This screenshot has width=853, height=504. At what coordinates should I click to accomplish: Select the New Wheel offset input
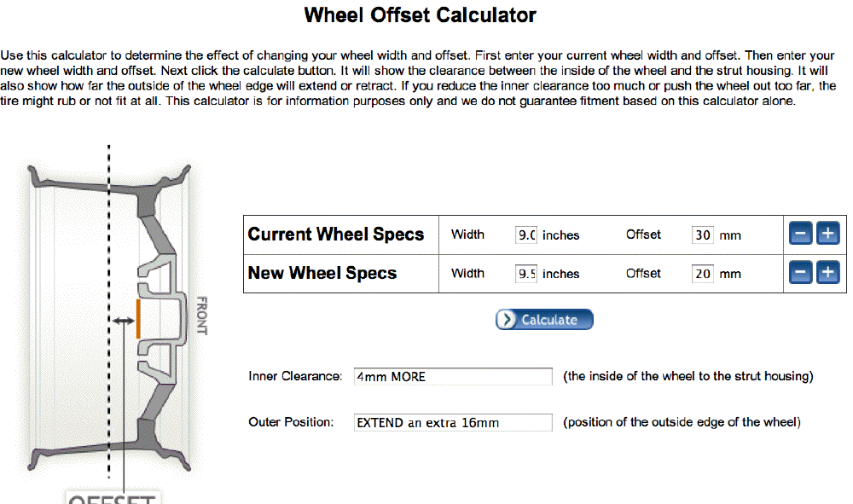pyautogui.click(x=702, y=274)
